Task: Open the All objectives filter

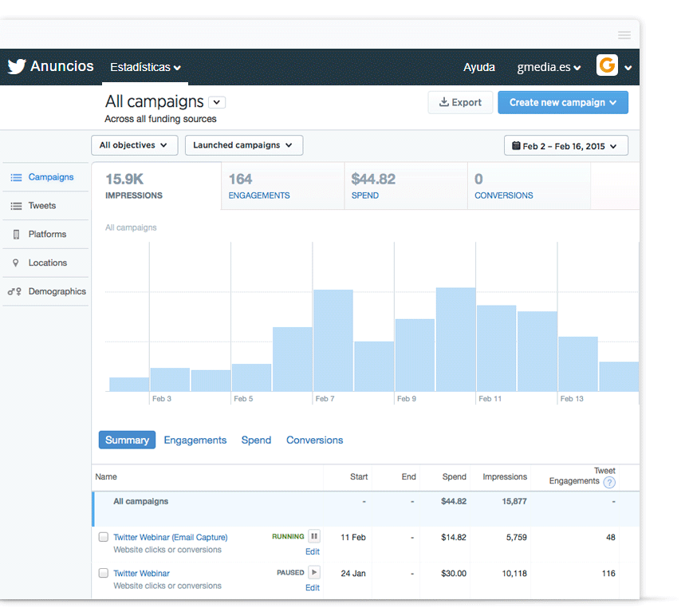Action: [135, 145]
